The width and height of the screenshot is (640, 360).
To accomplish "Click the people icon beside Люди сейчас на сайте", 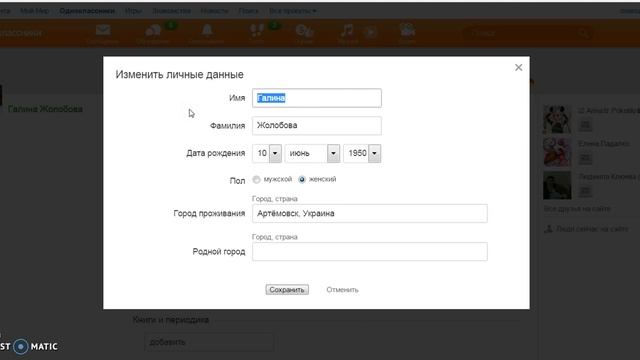I will pyautogui.click(x=548, y=229).
